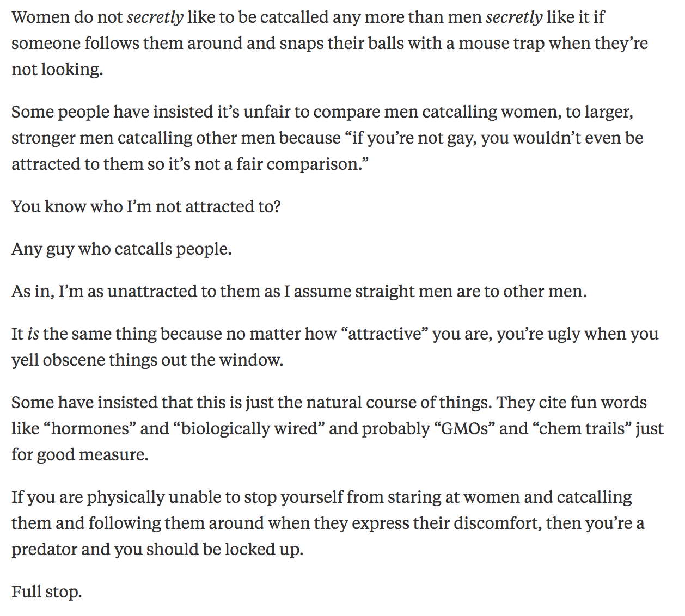
Task: Click the second italic "secretly" after "men"
Action: 513,17
